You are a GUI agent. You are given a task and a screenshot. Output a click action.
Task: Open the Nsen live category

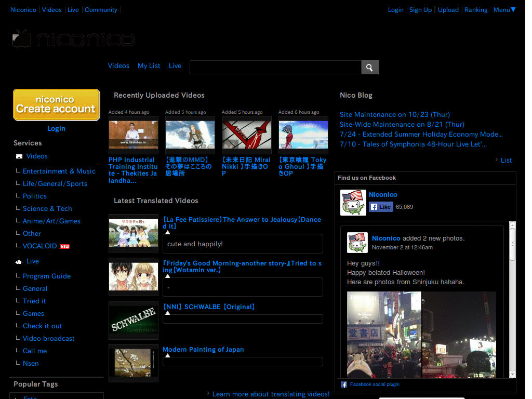point(31,363)
